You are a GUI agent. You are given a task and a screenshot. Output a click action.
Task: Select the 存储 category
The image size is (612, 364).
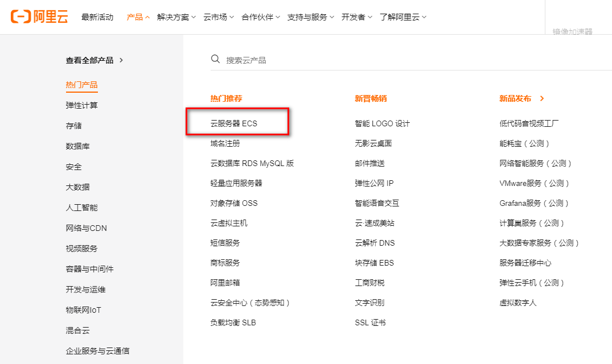74,126
